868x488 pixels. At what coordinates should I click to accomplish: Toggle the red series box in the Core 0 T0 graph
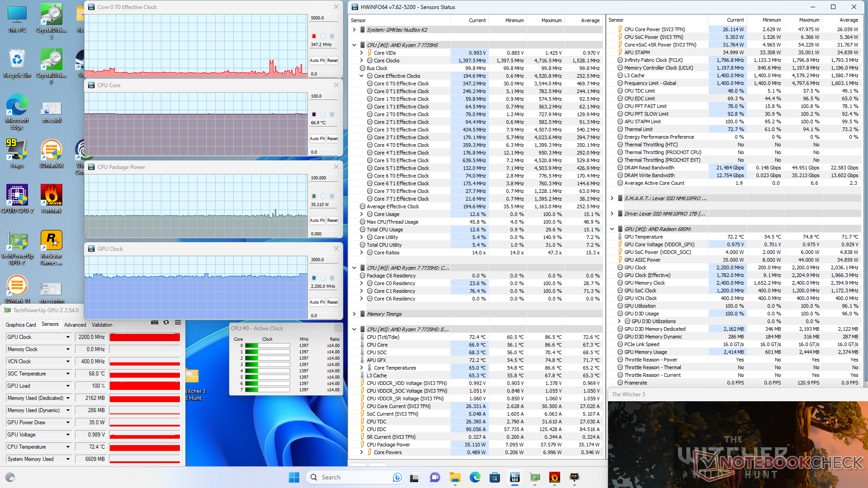[x=314, y=36]
